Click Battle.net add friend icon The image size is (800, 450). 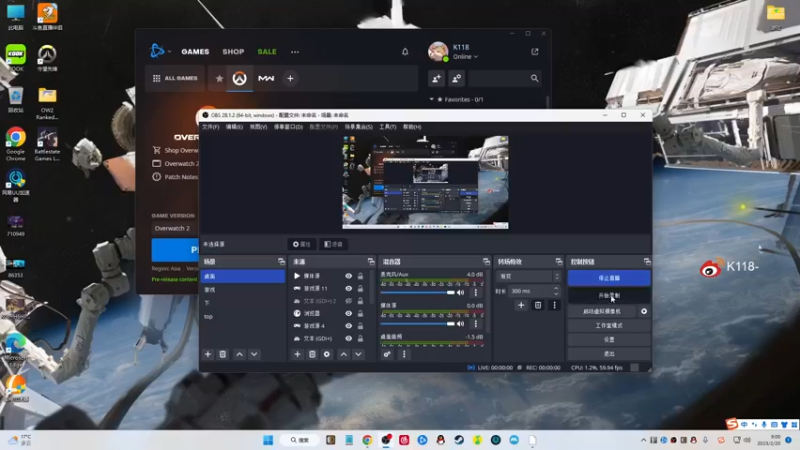(437, 78)
